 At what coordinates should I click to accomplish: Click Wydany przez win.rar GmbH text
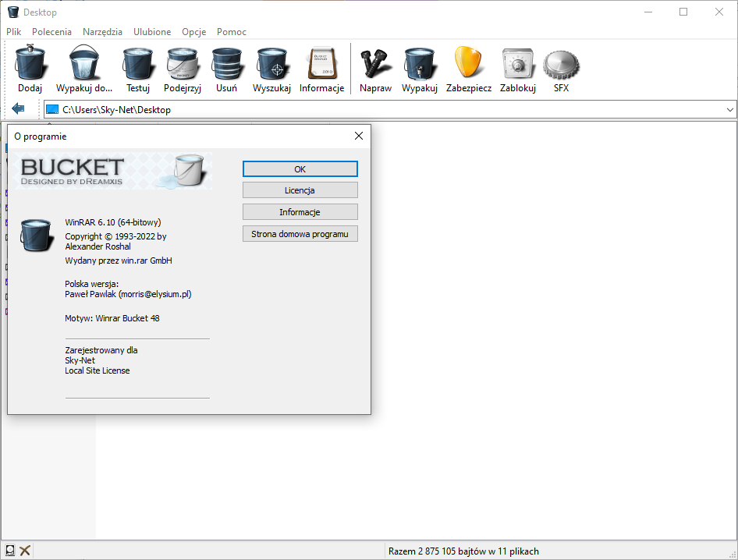pyautogui.click(x=119, y=261)
